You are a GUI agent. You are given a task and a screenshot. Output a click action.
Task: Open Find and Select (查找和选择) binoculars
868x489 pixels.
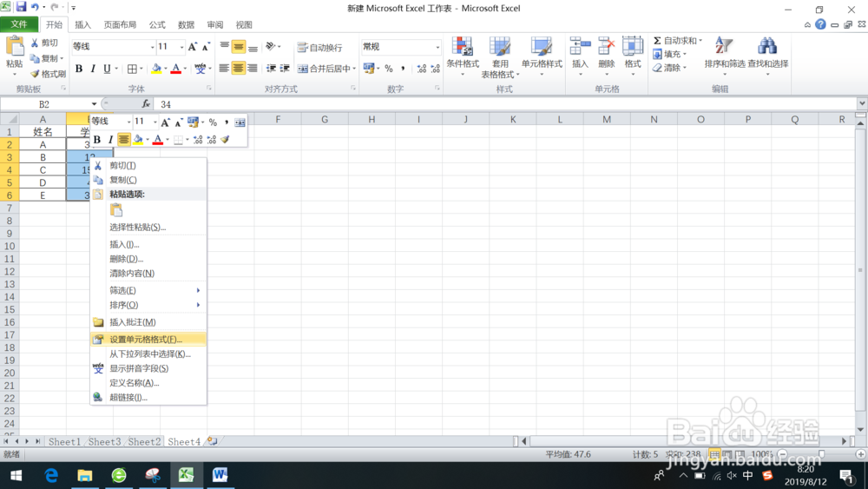[x=768, y=56]
